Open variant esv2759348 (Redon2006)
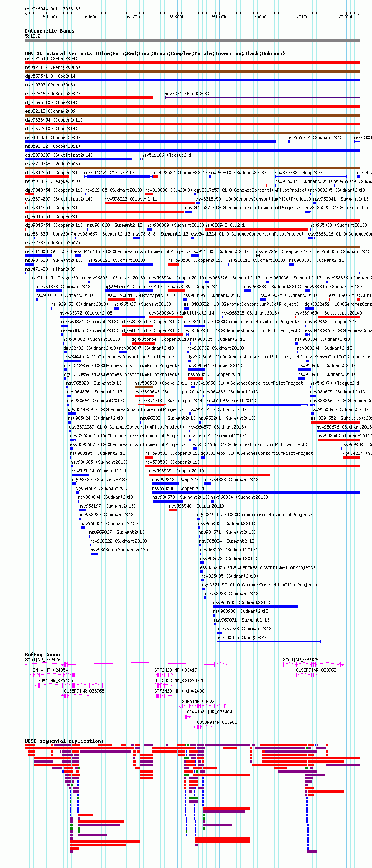372x868 pixels. point(52,164)
